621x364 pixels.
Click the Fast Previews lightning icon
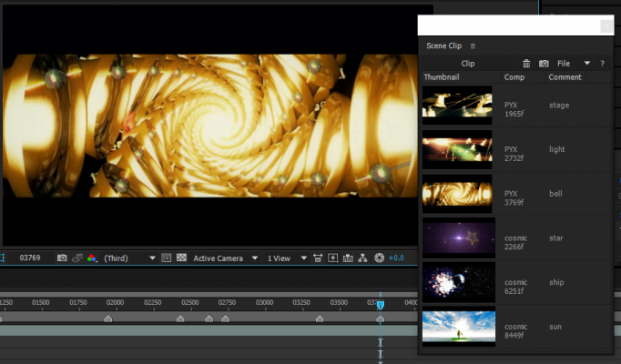[334, 258]
